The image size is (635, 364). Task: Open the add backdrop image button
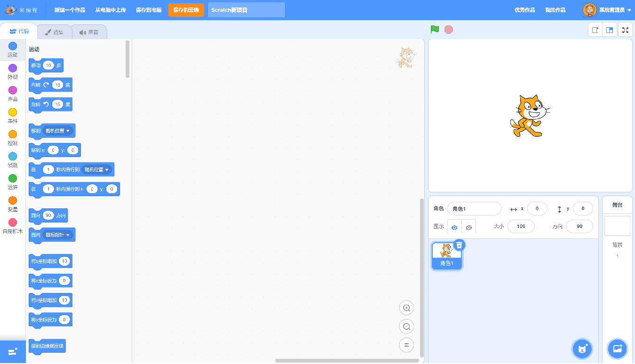617,349
